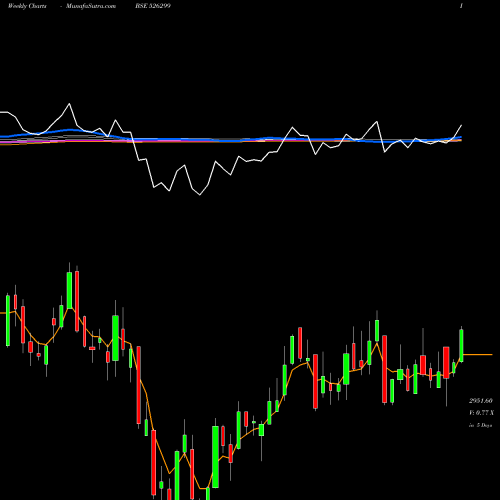Click the 'V: 0.77 X' volume label
The image size is (500, 500).
pos(481,413)
